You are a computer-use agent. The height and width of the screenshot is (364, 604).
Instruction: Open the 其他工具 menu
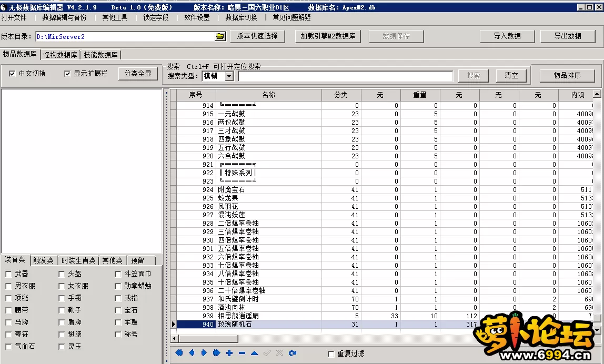pos(115,18)
